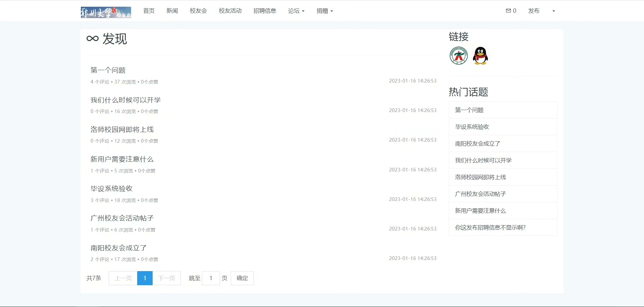644x307 pixels.
Task: Open the user dropdown caret next to 发布
Action: tap(554, 11)
